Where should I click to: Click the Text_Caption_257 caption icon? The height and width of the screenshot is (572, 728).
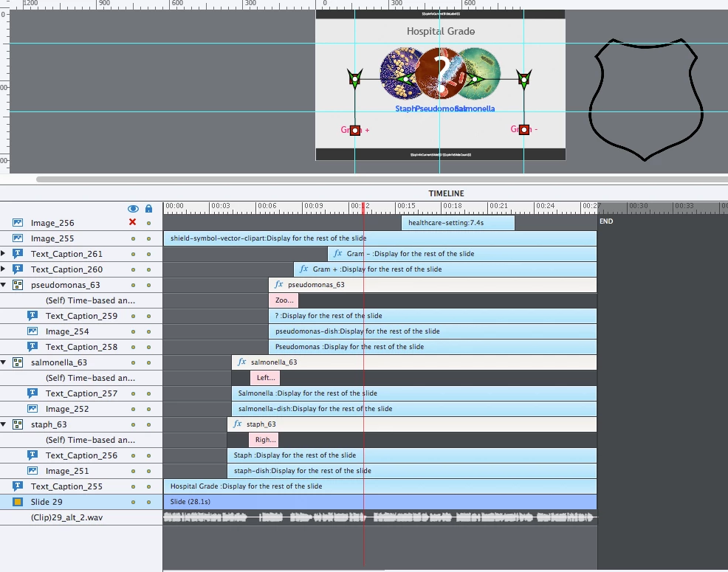32,393
